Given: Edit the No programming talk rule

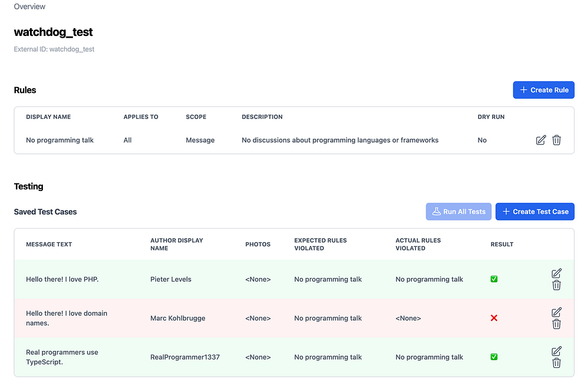Looking at the screenshot, I should tap(541, 140).
